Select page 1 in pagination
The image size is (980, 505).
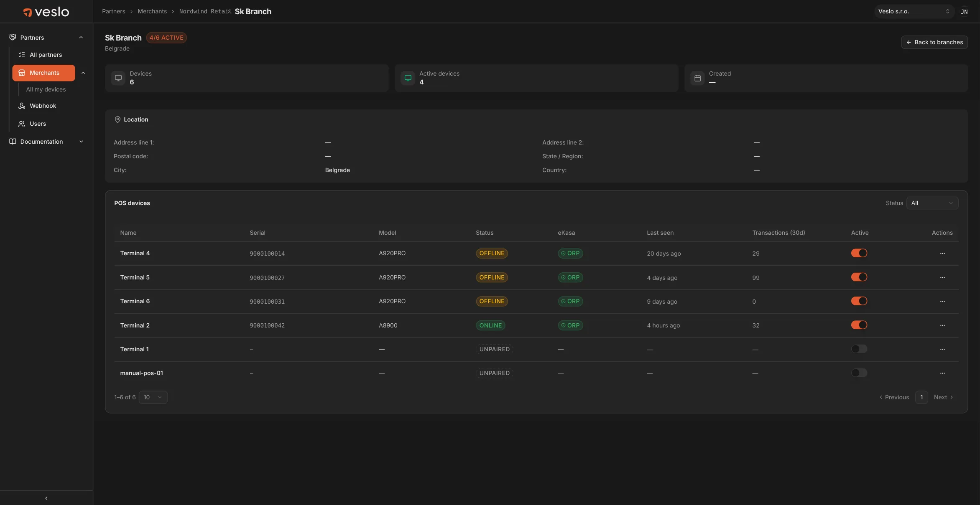(x=921, y=397)
